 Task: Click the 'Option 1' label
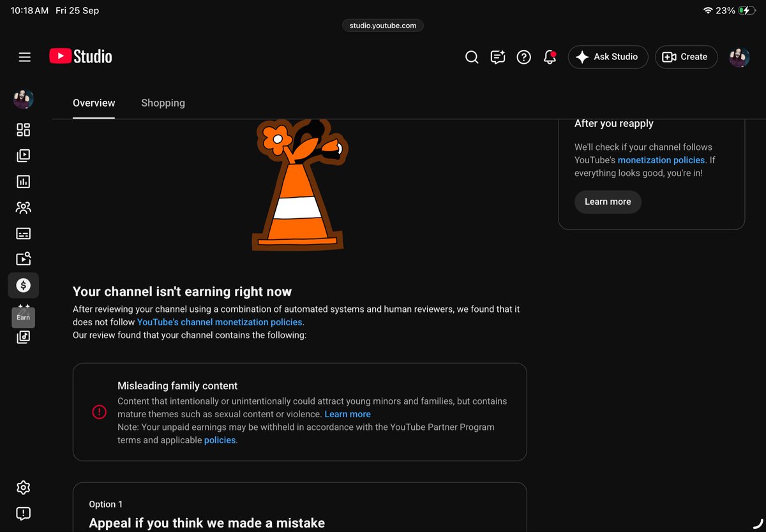(106, 505)
